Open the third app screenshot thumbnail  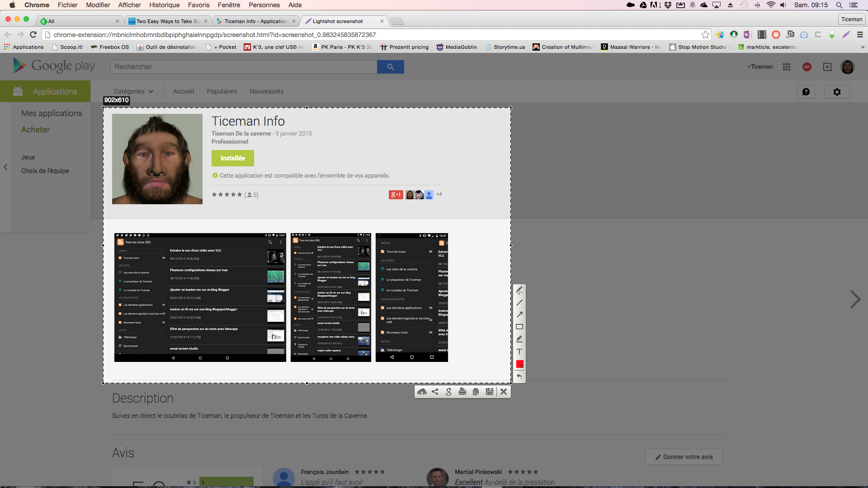coord(412,297)
